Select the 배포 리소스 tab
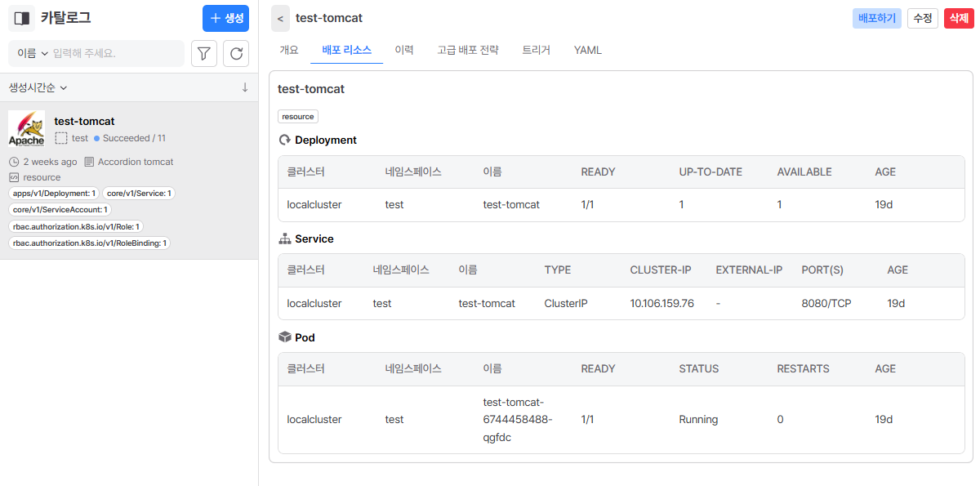 (347, 50)
